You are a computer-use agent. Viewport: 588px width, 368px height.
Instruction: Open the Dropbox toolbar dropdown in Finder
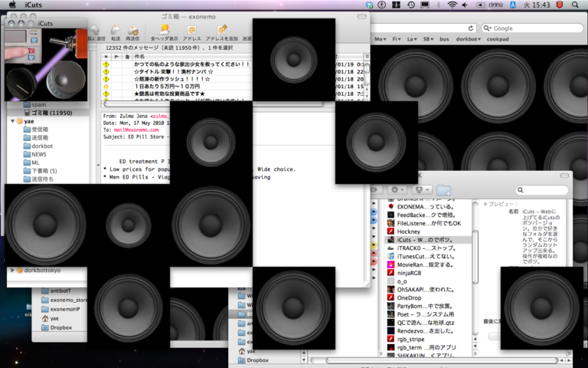click(422, 189)
